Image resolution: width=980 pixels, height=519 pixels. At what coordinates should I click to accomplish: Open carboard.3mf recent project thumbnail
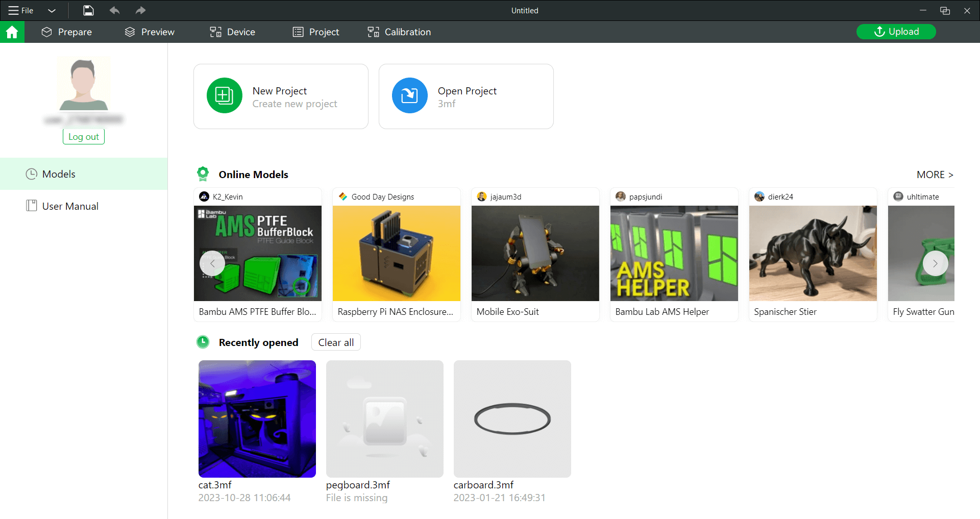512,419
